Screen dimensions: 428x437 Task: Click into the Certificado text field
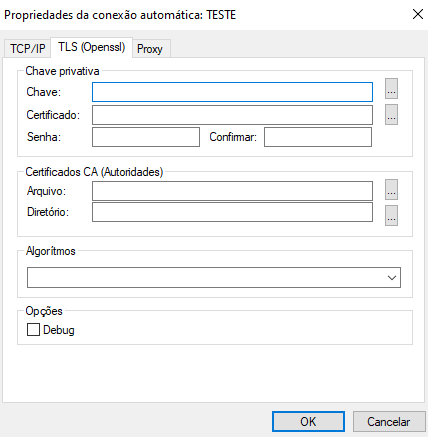tap(232, 115)
